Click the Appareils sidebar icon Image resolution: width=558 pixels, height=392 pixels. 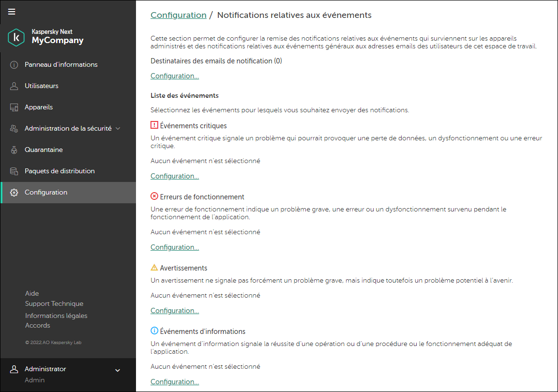tap(14, 107)
